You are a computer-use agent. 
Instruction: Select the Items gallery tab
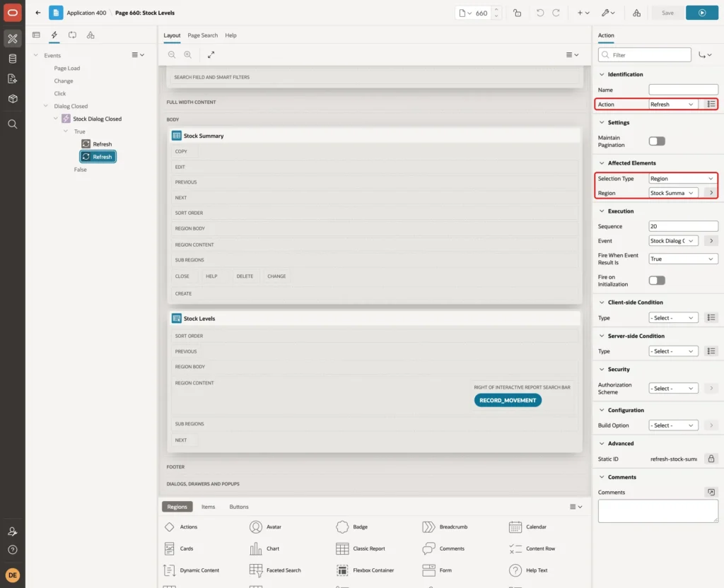coord(209,507)
